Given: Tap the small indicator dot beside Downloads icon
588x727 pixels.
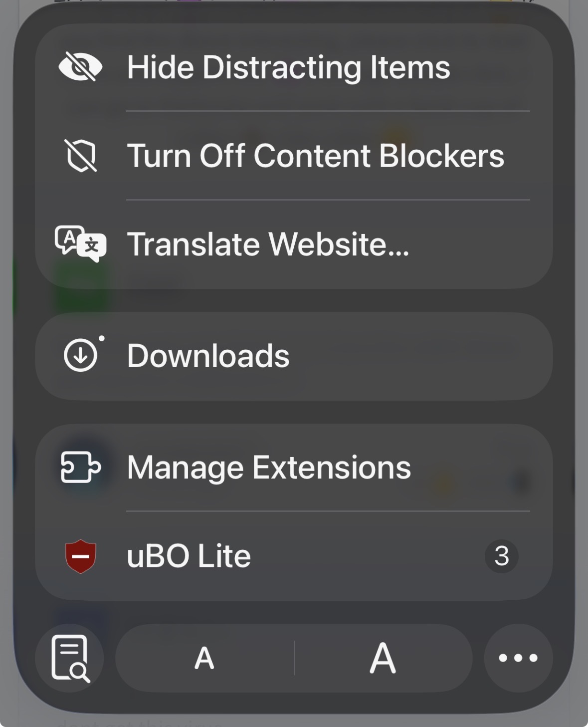Looking at the screenshot, I should point(102,338).
